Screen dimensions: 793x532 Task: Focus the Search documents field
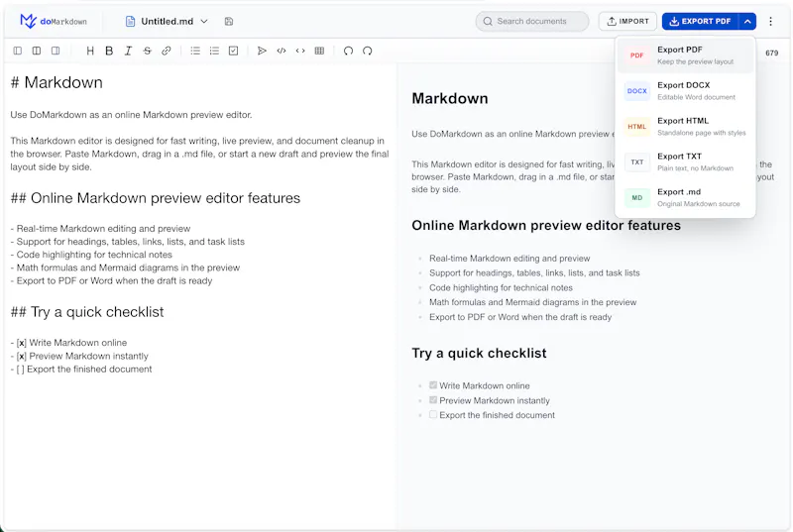(x=532, y=21)
